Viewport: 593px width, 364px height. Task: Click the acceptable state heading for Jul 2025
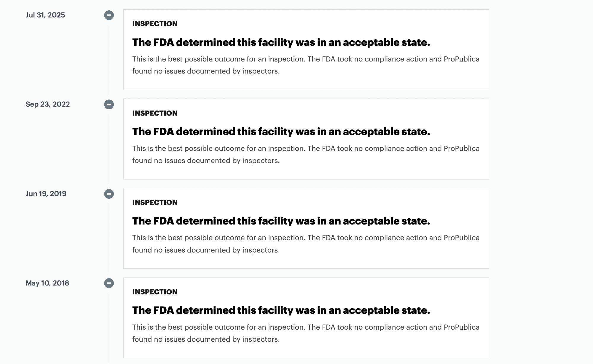281,42
